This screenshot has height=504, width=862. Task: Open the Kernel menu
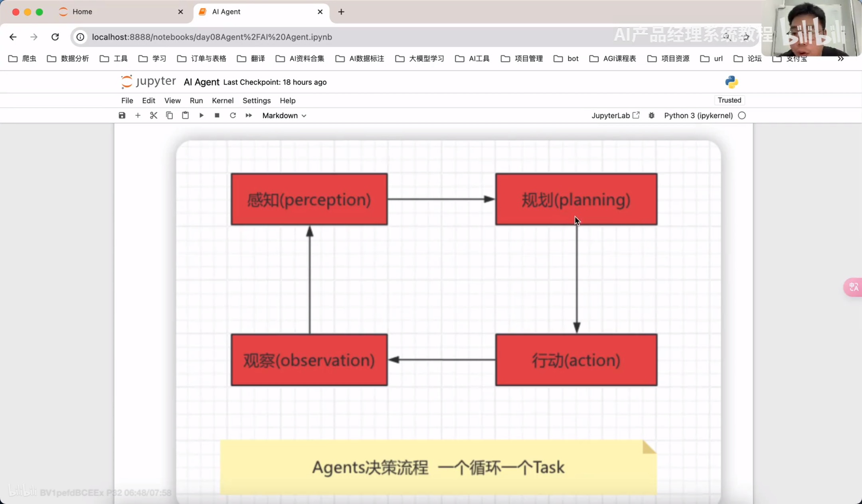point(222,100)
